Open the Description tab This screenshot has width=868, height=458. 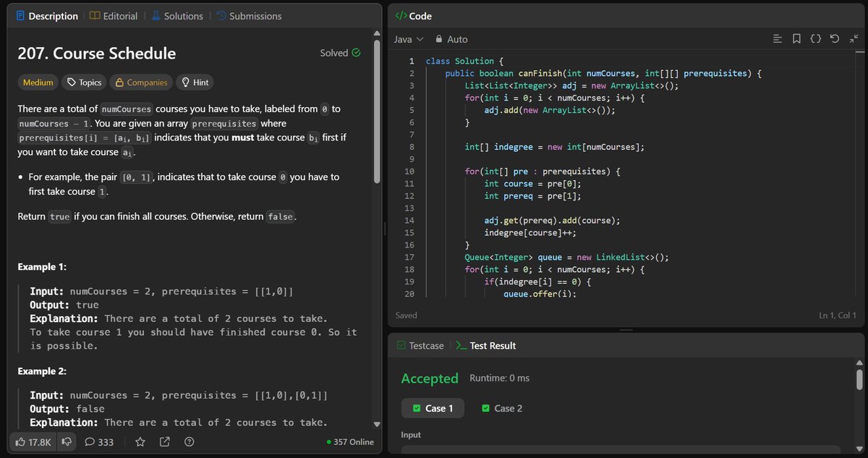tap(46, 16)
